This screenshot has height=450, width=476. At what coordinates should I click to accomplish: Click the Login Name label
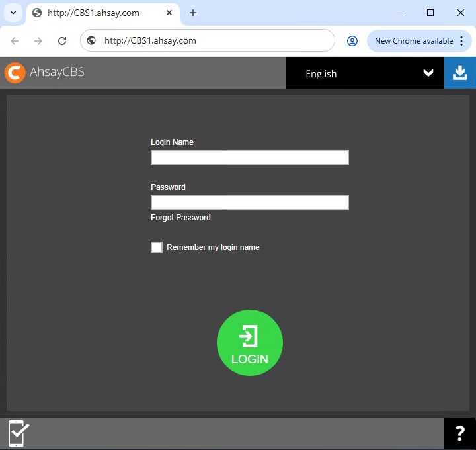click(172, 142)
